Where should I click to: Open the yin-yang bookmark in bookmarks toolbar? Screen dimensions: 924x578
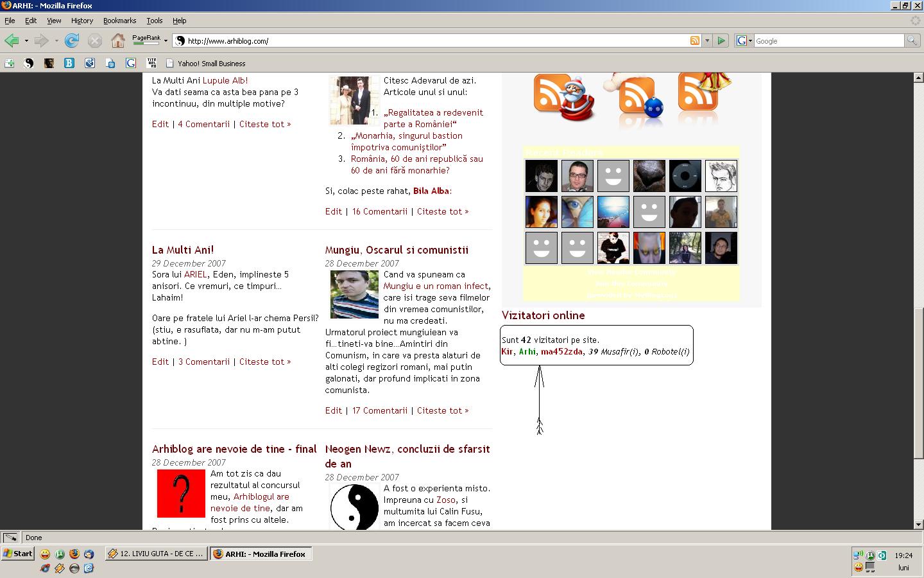pyautogui.click(x=28, y=63)
